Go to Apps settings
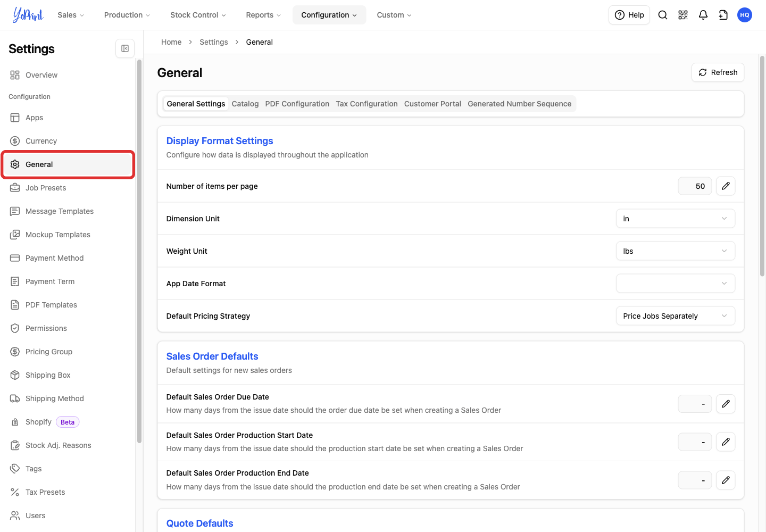 68,118
